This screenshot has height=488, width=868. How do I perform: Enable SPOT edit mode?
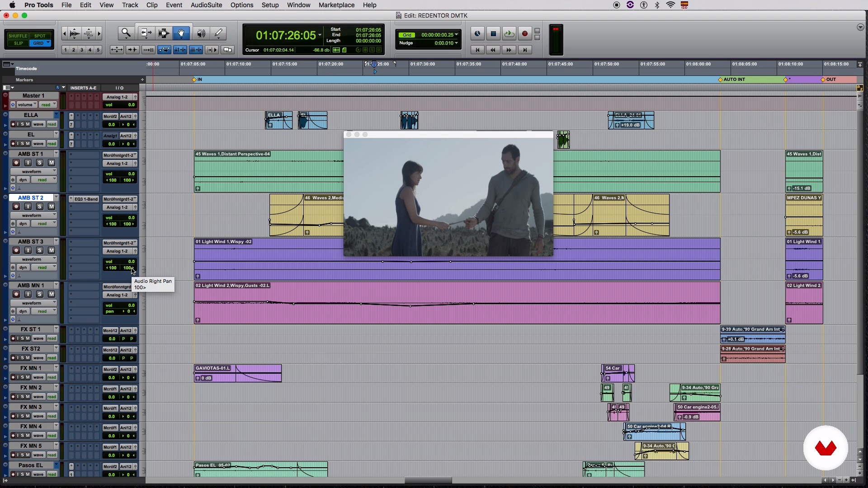coord(40,36)
